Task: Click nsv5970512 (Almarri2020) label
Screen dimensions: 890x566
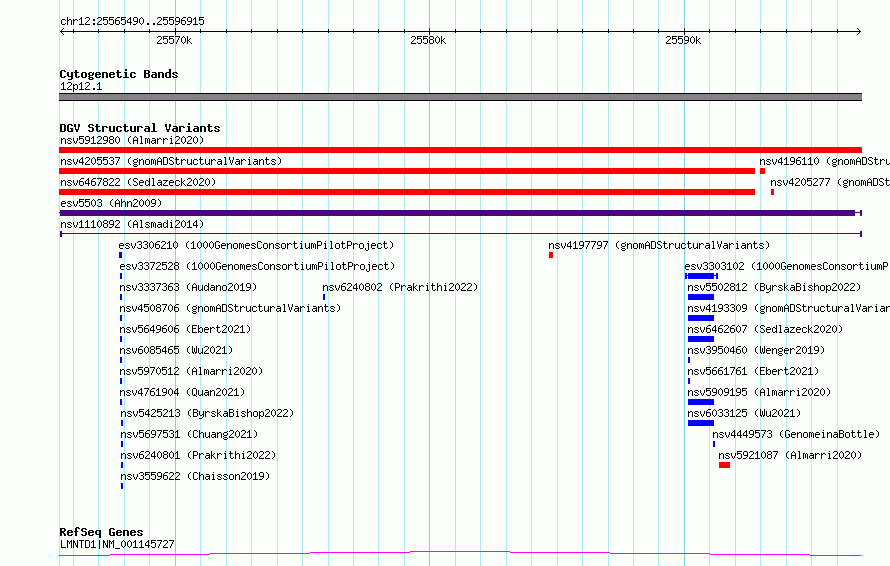Action: (x=191, y=371)
